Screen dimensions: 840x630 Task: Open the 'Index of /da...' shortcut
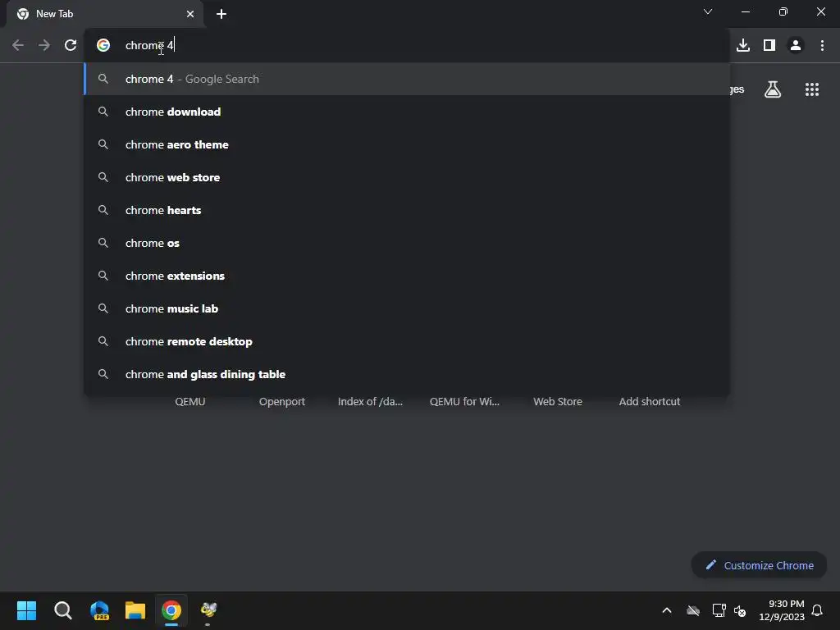pyautogui.click(x=370, y=402)
